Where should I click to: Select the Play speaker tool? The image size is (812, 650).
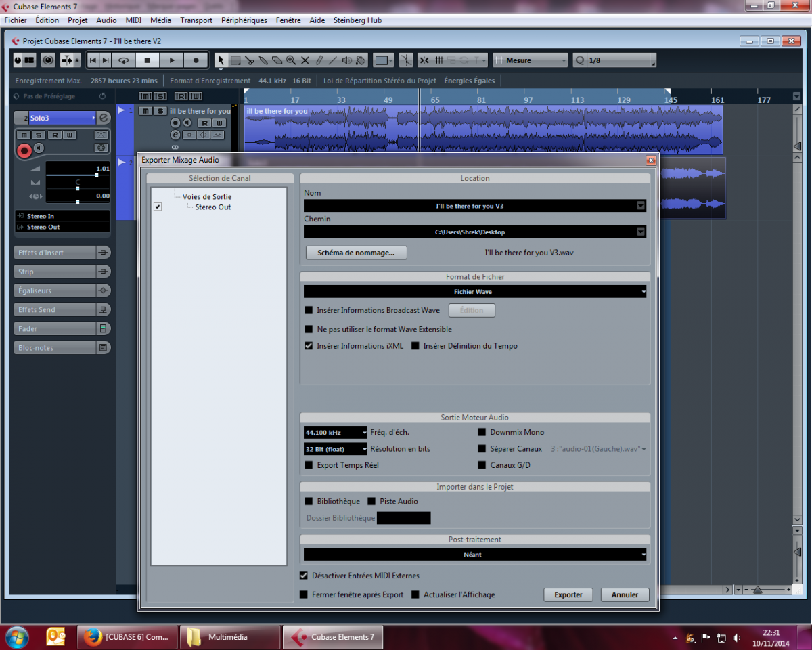[x=346, y=60]
